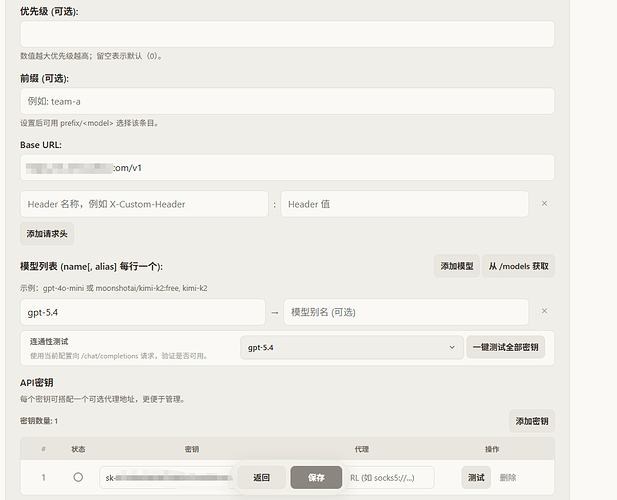
Task: Run 一键测试全部密钥 test
Action: [505, 347]
